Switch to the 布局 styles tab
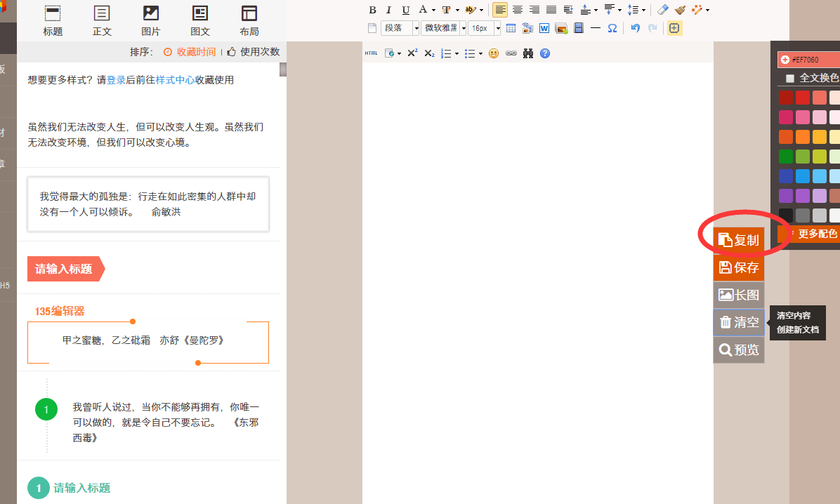 [x=249, y=21]
